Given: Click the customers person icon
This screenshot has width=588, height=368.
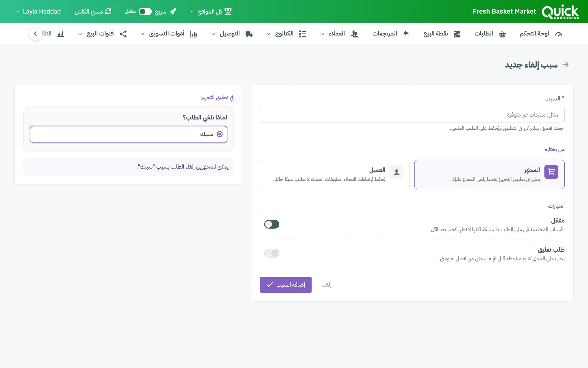Looking at the screenshot, I should click(x=355, y=34).
